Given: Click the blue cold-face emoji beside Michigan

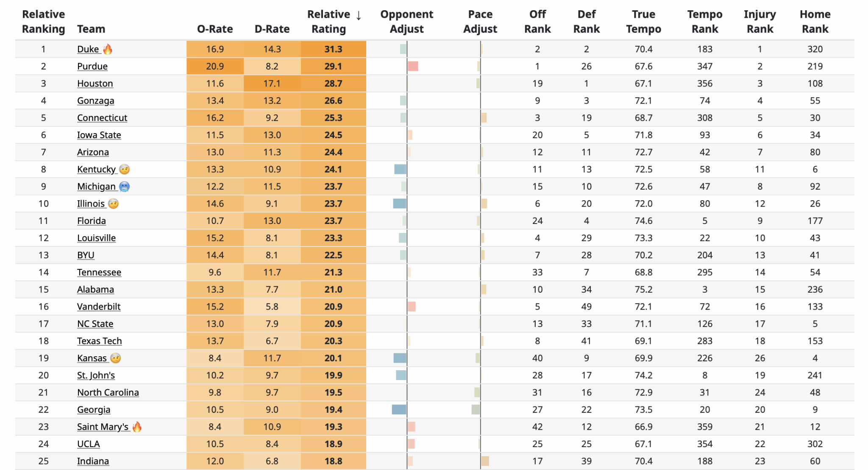Looking at the screenshot, I should click(124, 187).
